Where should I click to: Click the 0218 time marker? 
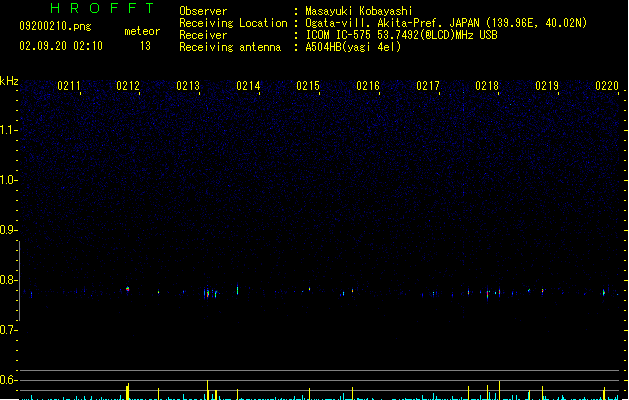click(487, 86)
